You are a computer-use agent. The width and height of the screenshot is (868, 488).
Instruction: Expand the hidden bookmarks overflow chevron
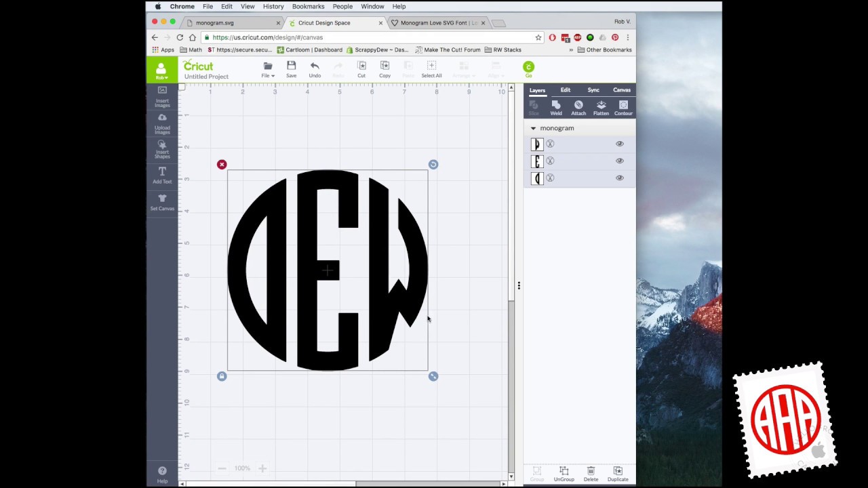tap(571, 50)
